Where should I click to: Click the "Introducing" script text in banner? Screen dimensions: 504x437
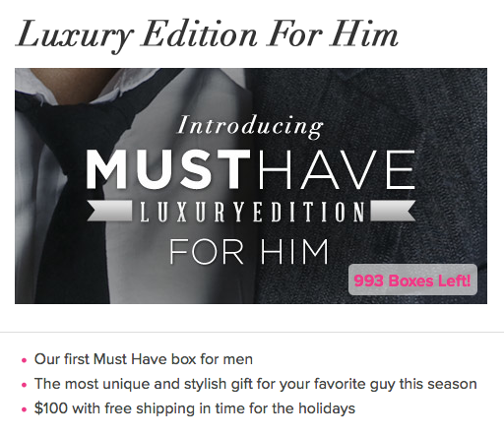(x=250, y=126)
